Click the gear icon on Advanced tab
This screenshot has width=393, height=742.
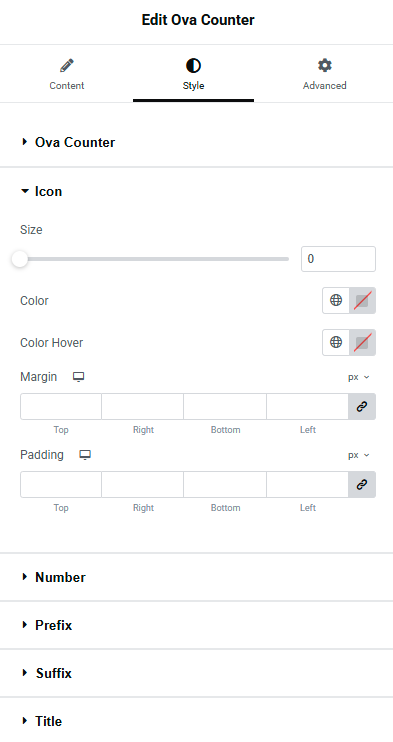325,65
